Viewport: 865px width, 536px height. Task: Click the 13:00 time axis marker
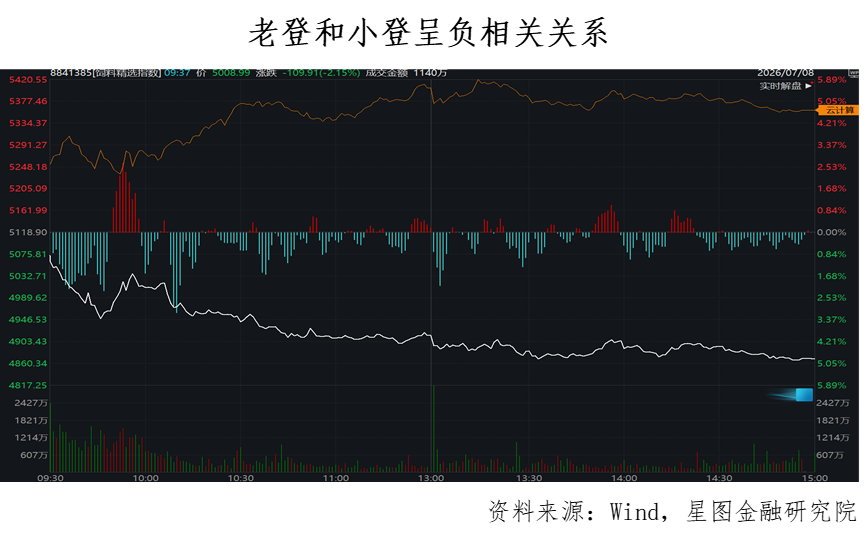click(430, 478)
